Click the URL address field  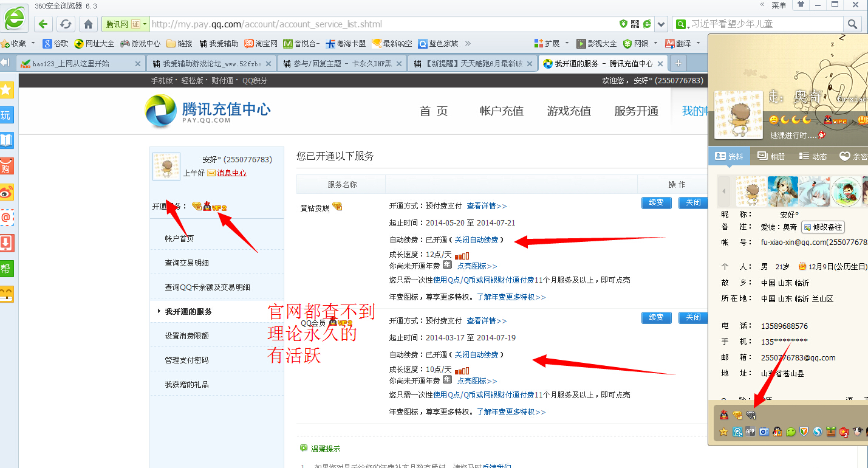click(383, 24)
